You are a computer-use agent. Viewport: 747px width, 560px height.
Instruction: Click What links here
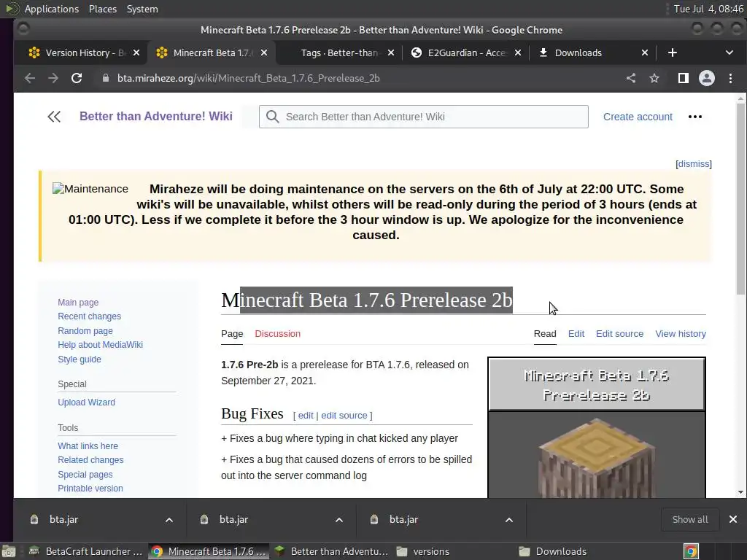(88, 446)
